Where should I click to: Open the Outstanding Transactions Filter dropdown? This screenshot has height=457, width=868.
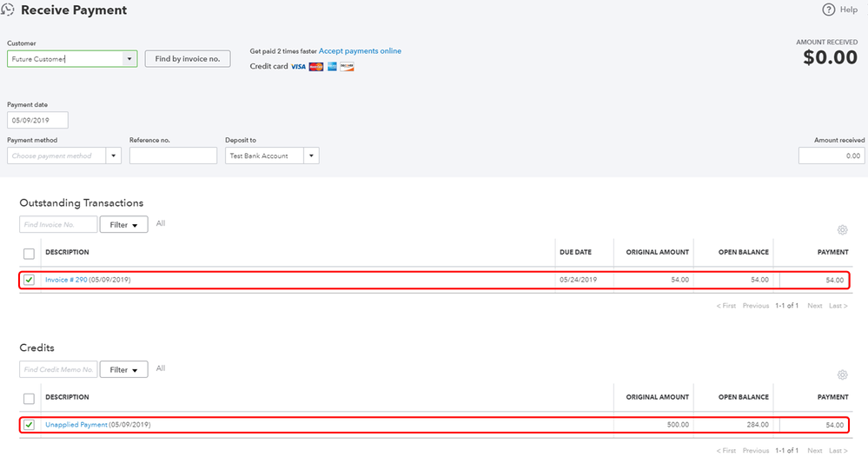[x=123, y=225]
